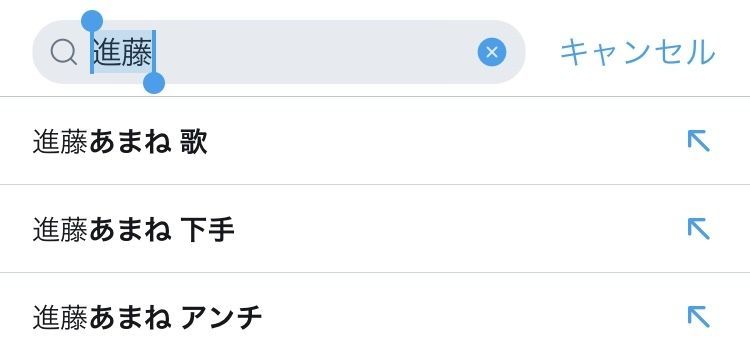Click the magnifying glass search icon

point(64,52)
